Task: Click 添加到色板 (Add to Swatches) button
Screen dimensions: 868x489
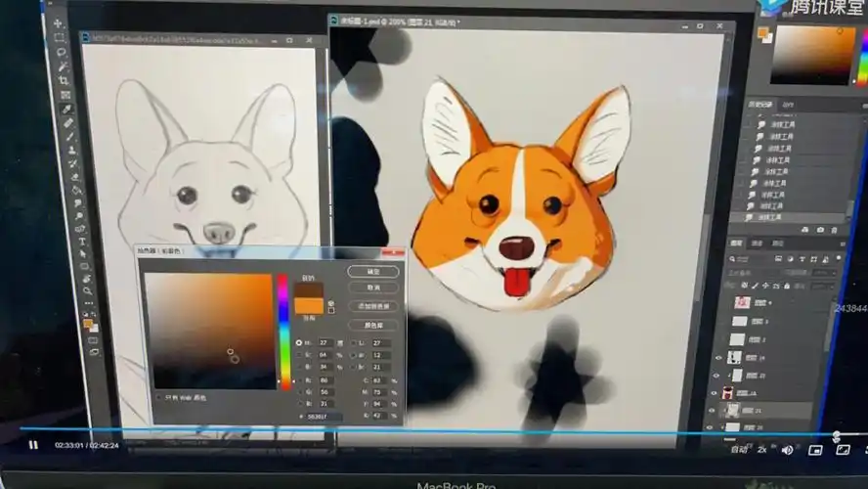Action: (x=373, y=306)
